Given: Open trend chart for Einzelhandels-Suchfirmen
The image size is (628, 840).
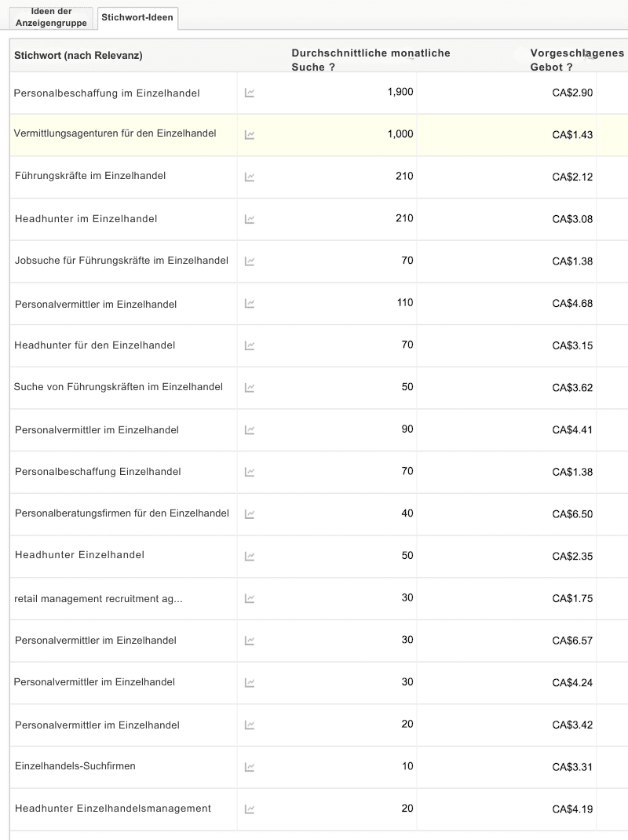Looking at the screenshot, I should click(250, 766).
